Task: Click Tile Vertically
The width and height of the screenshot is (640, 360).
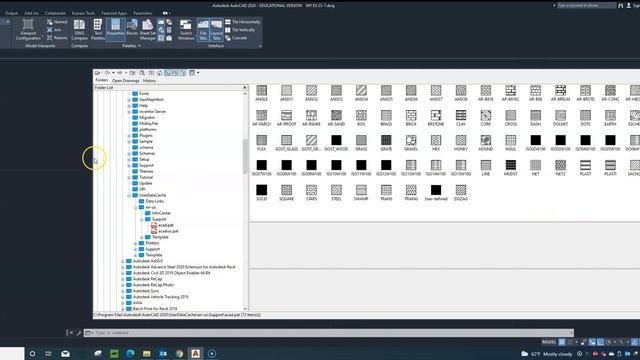Action: [x=240, y=30]
